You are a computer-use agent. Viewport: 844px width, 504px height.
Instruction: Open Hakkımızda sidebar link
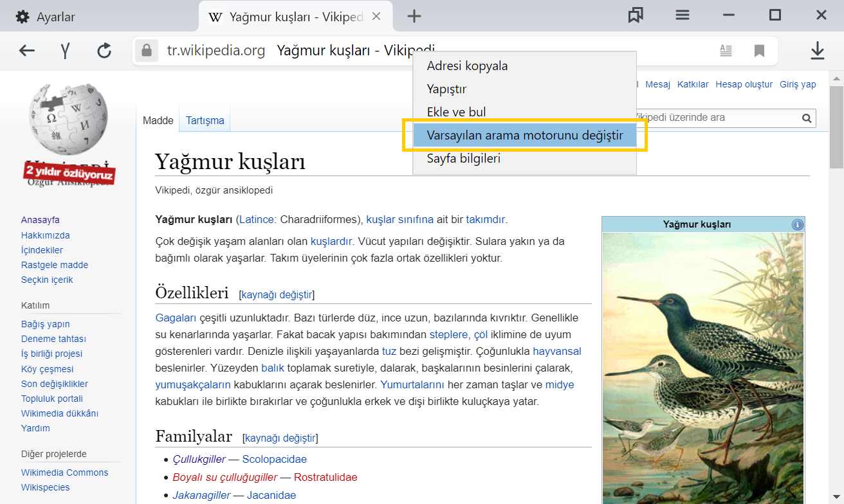click(x=45, y=235)
